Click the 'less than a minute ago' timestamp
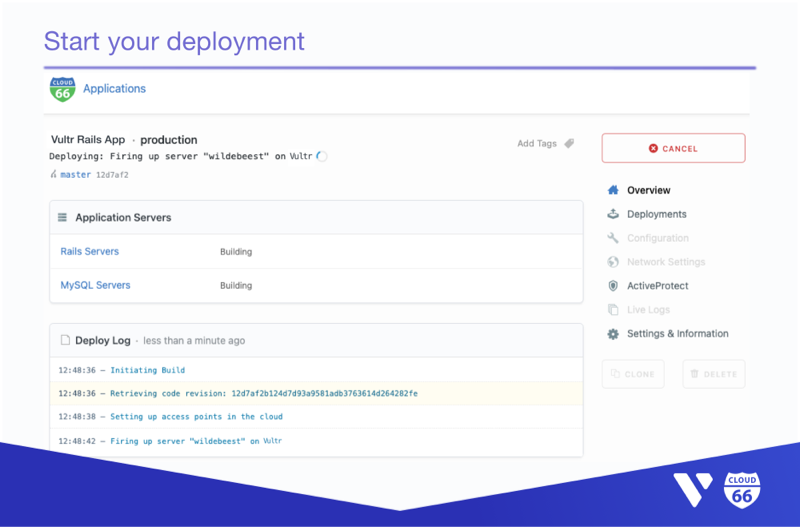The height and width of the screenshot is (527, 800). pos(194,341)
